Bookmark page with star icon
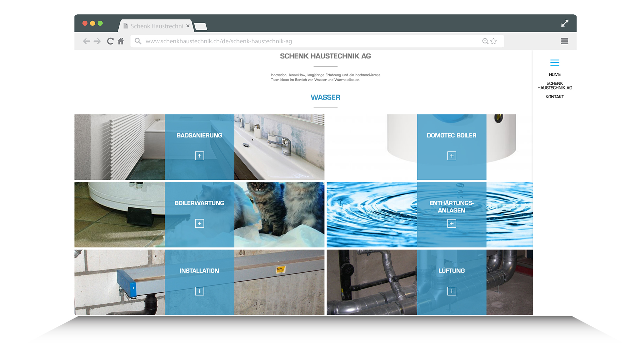The image size is (644, 362). tap(493, 41)
